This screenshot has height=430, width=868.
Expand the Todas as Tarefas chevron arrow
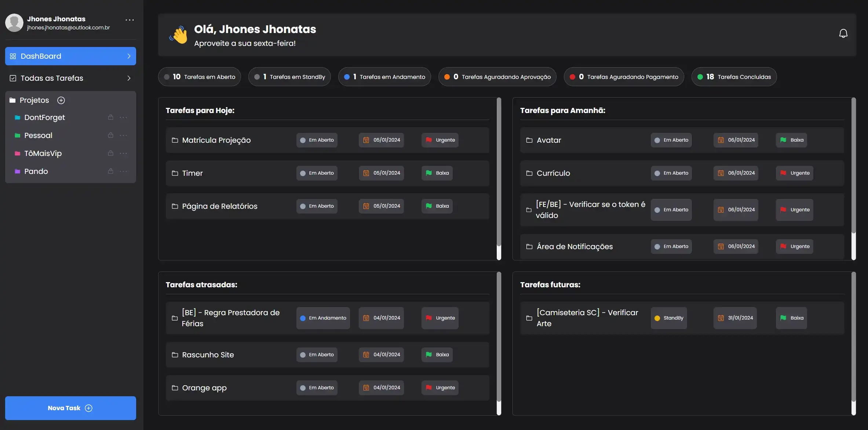pyautogui.click(x=129, y=78)
